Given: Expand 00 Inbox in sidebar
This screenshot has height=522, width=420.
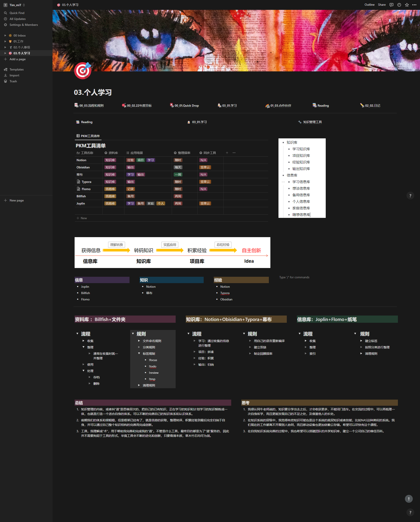Looking at the screenshot, I should (x=5, y=36).
